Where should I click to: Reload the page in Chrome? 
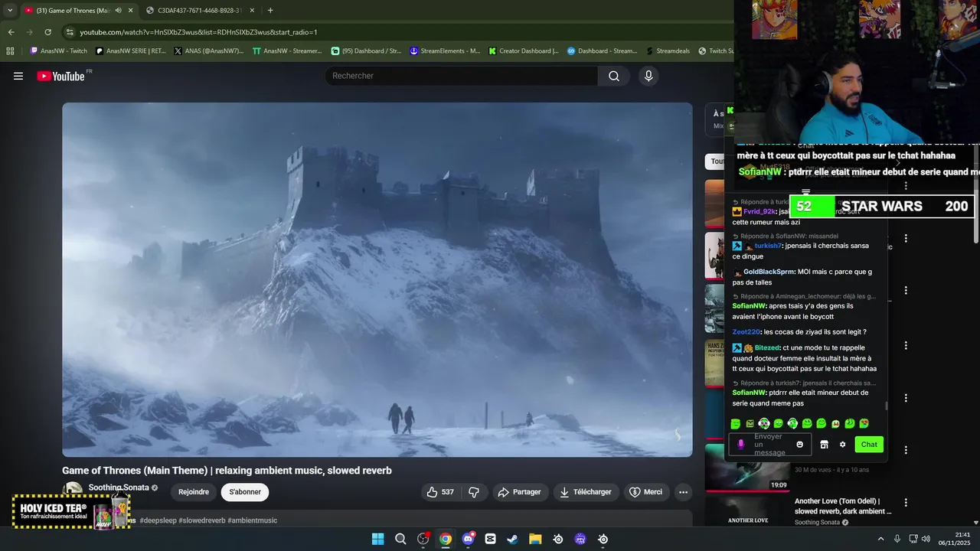coord(47,32)
